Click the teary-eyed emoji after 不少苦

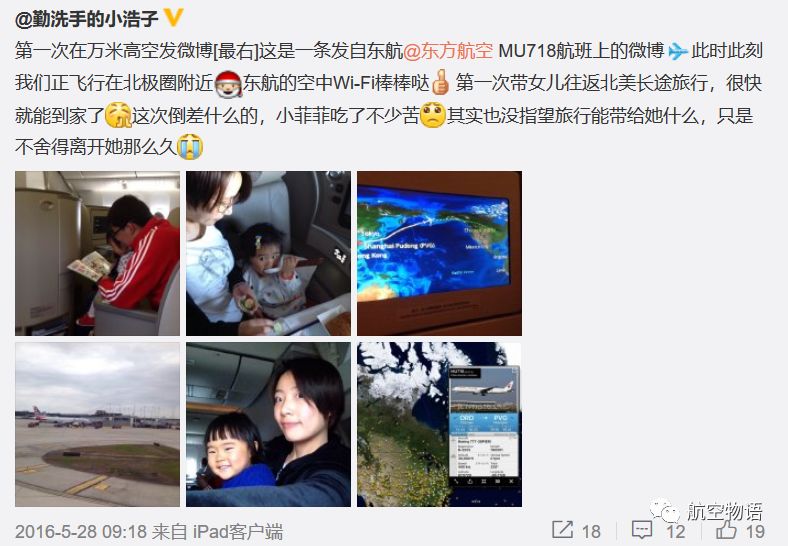[433, 116]
